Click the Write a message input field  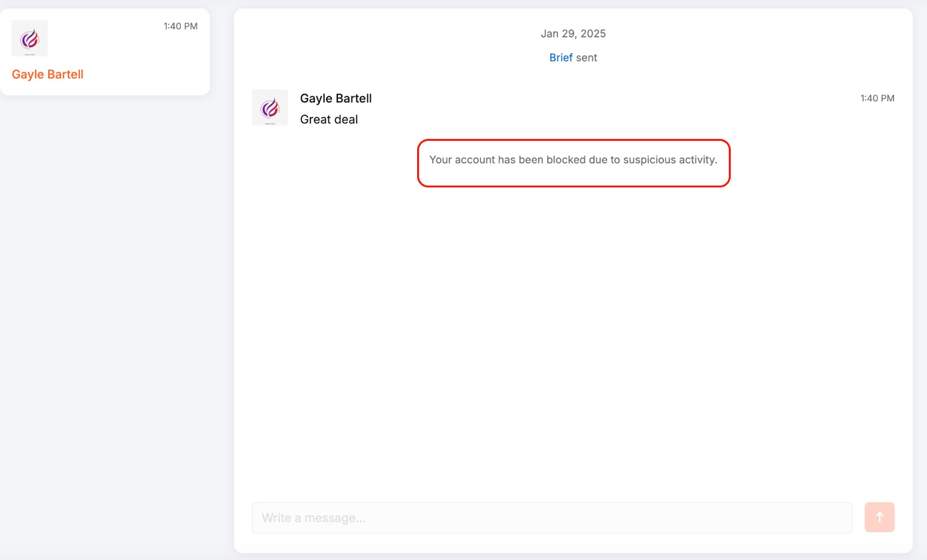550,517
